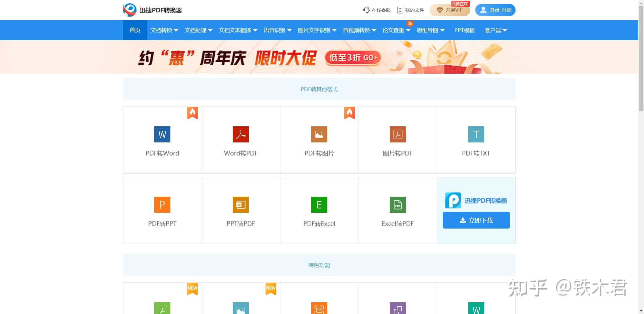The width and height of the screenshot is (644, 314).
Task: Open the 图片转PDF orange icon
Action: pyautogui.click(x=398, y=134)
